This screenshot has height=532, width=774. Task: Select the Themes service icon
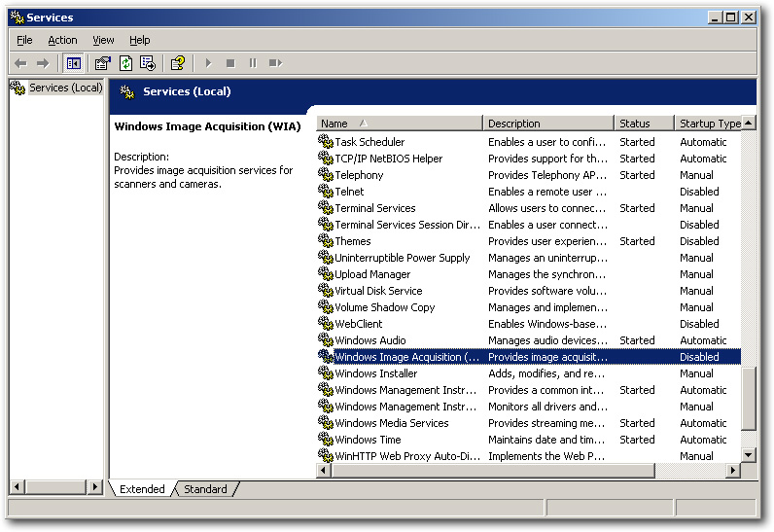326,241
